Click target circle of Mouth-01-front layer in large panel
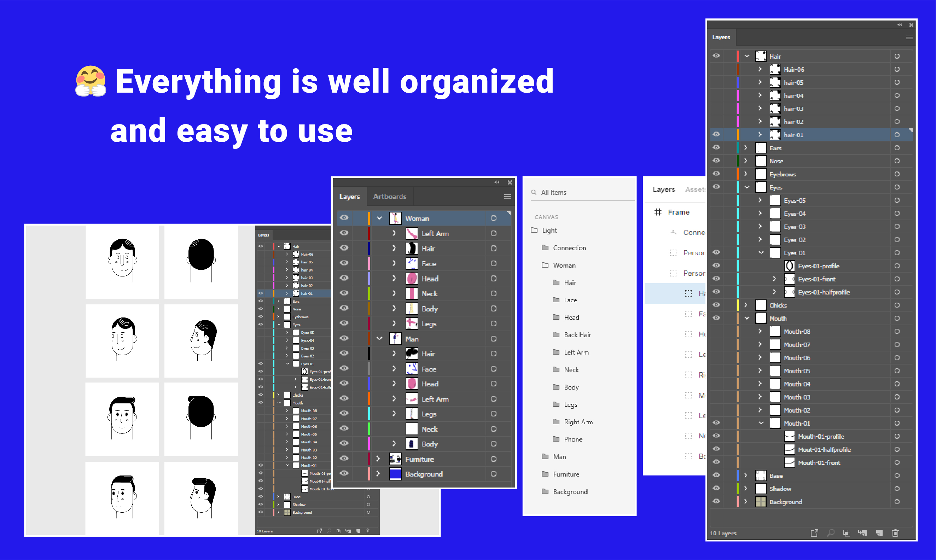The image size is (936, 560). (897, 462)
